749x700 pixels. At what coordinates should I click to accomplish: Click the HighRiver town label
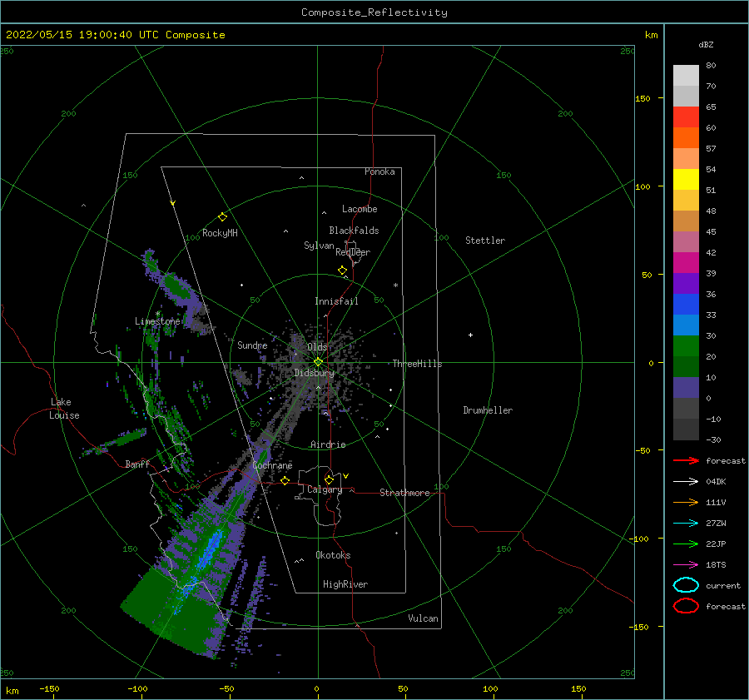(345, 584)
